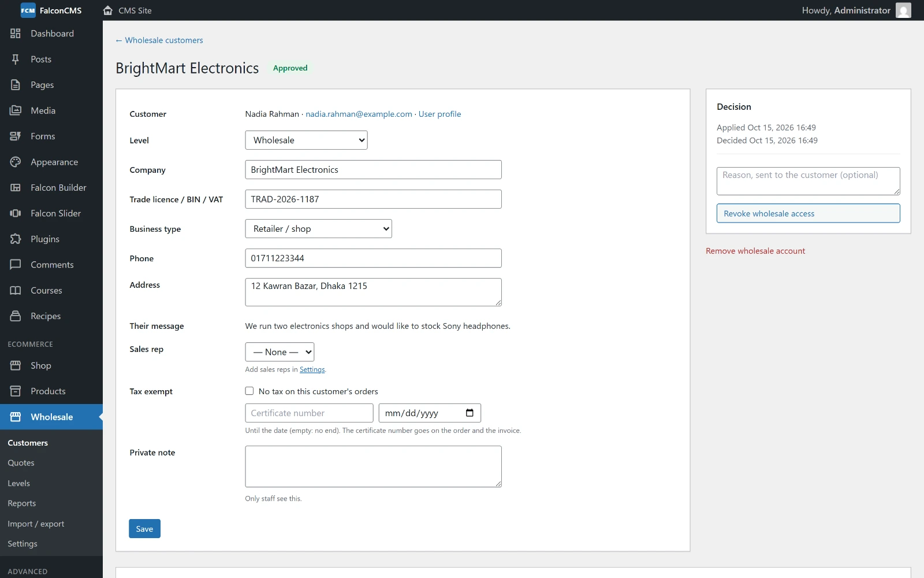Focus the Phone number field
This screenshot has height=578, width=924.
tap(373, 258)
